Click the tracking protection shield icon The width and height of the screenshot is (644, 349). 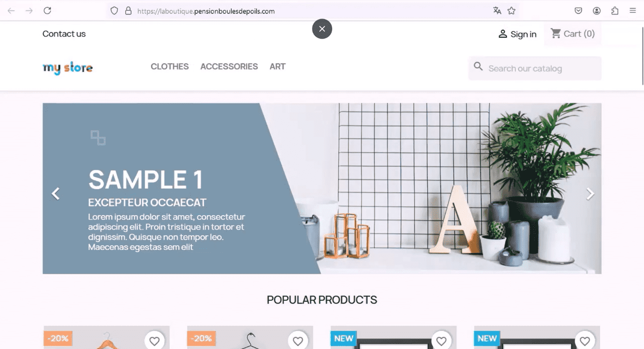pos(114,11)
